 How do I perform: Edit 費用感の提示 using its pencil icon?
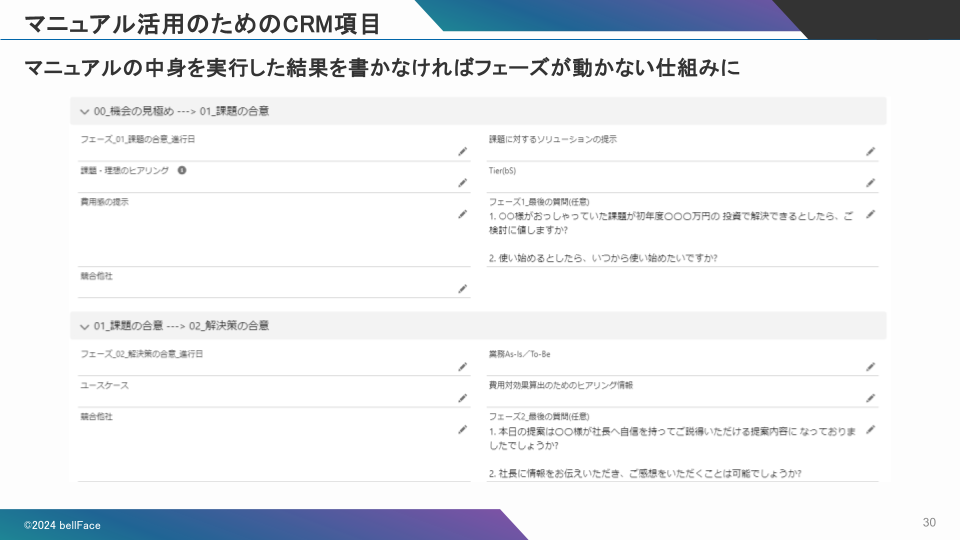[463, 214]
